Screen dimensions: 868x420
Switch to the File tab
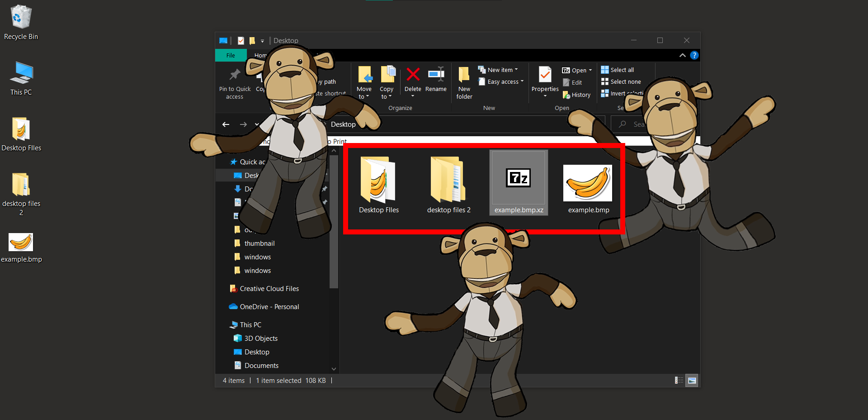click(x=231, y=55)
